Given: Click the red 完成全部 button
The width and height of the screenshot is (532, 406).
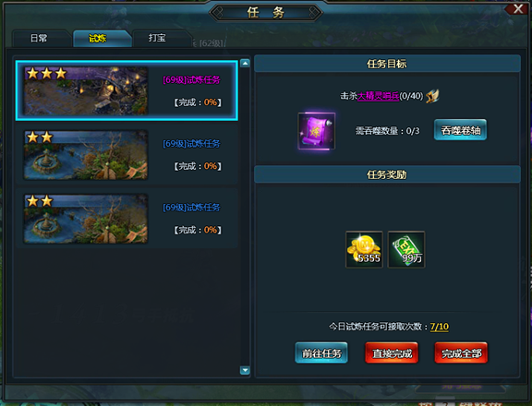Looking at the screenshot, I should [461, 353].
